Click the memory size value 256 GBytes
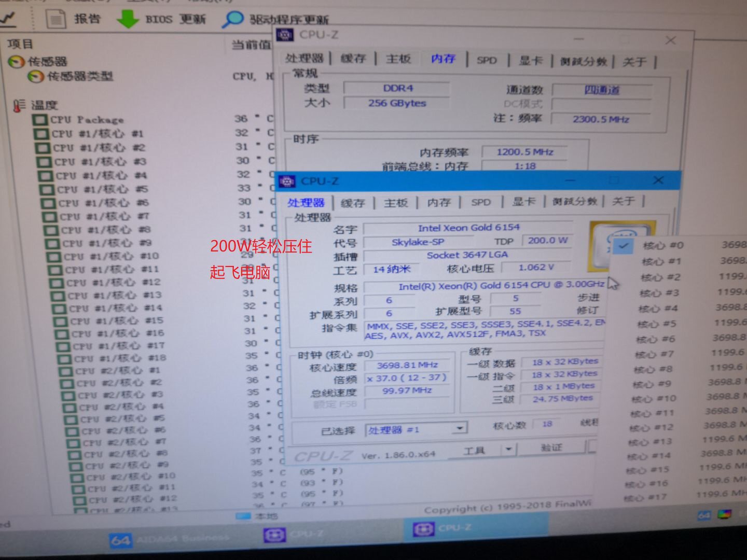 coord(397,103)
